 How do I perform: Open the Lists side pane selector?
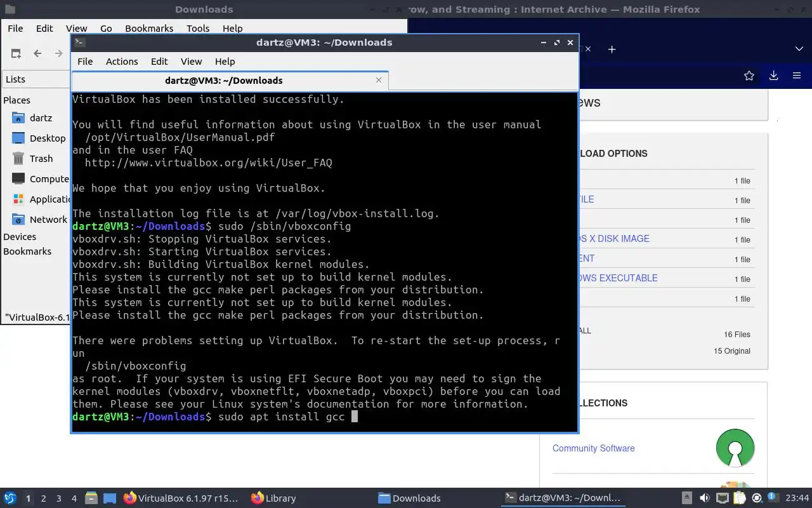[x=37, y=79]
